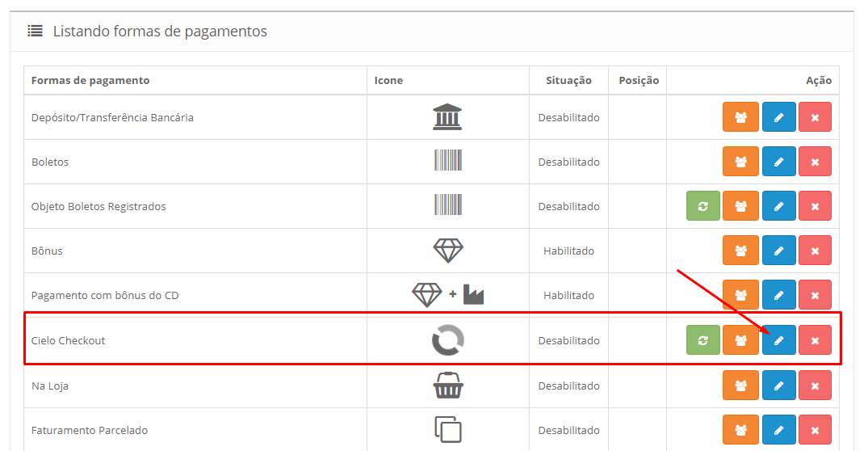Delete Pagamento com bônus do CD
This screenshot has width=868, height=451.
coord(815,295)
